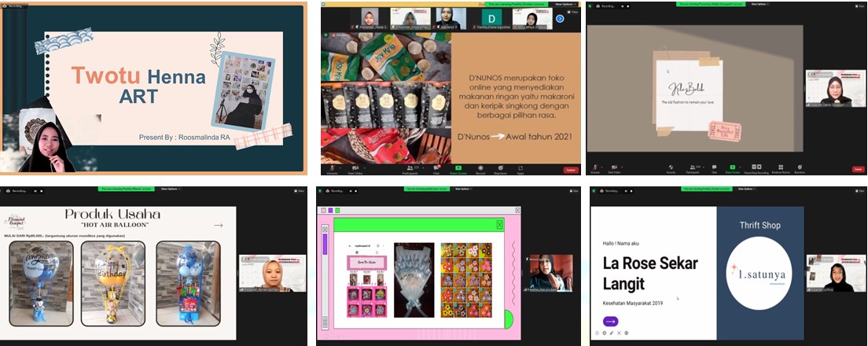This screenshot has width=868, height=346.
Task: Open View Options above the Kila Balik slide
Action: (759, 3)
